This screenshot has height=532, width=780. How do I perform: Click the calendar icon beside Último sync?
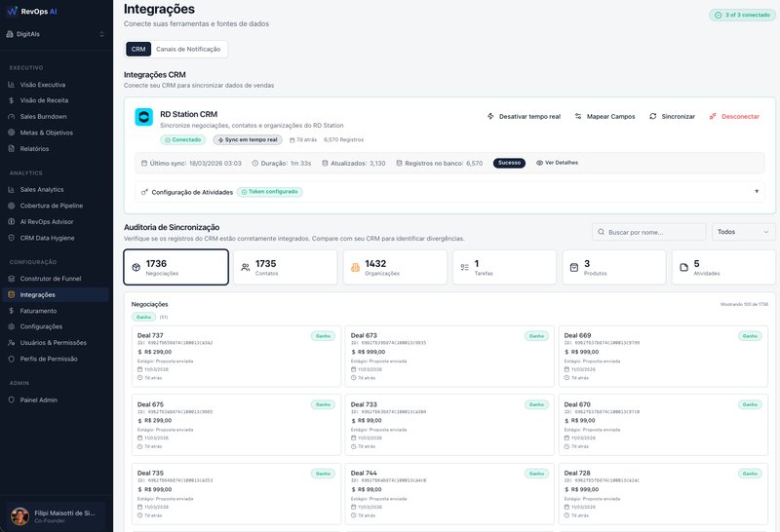tap(144, 163)
